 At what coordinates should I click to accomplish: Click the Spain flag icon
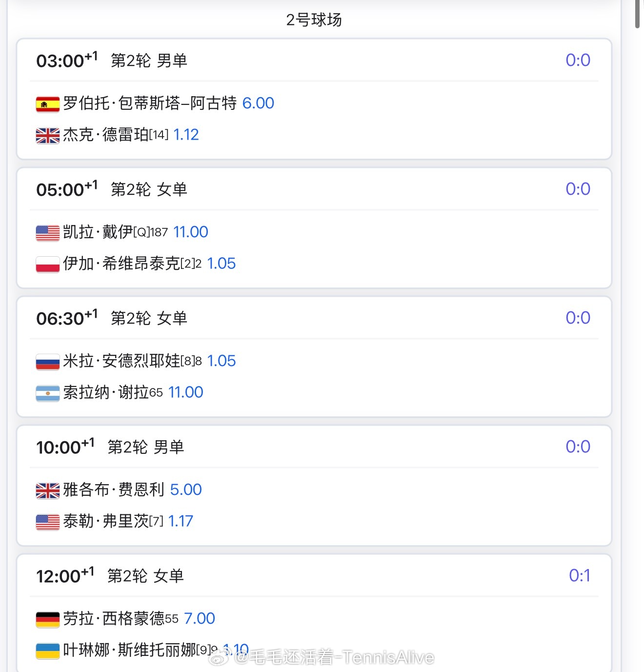click(48, 104)
